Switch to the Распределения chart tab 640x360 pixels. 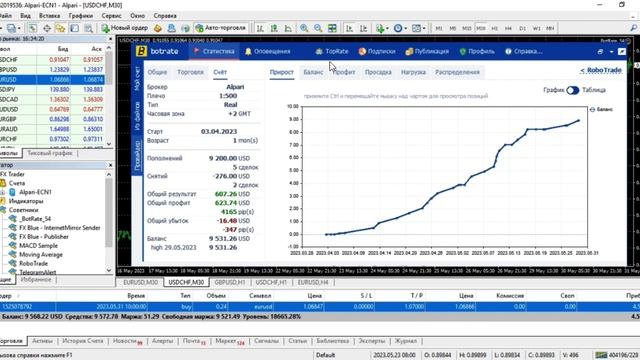coord(457,72)
